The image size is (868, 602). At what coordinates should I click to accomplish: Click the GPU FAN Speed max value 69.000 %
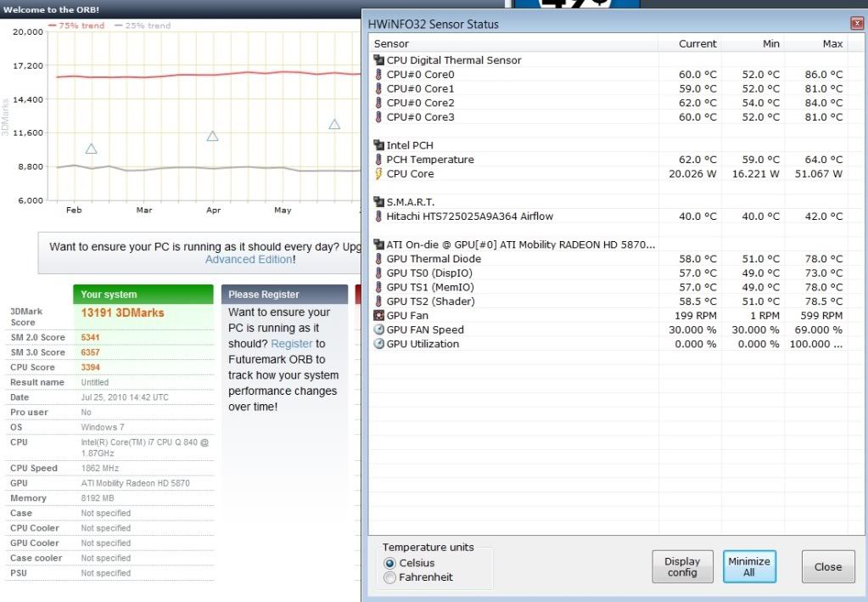[x=819, y=330]
